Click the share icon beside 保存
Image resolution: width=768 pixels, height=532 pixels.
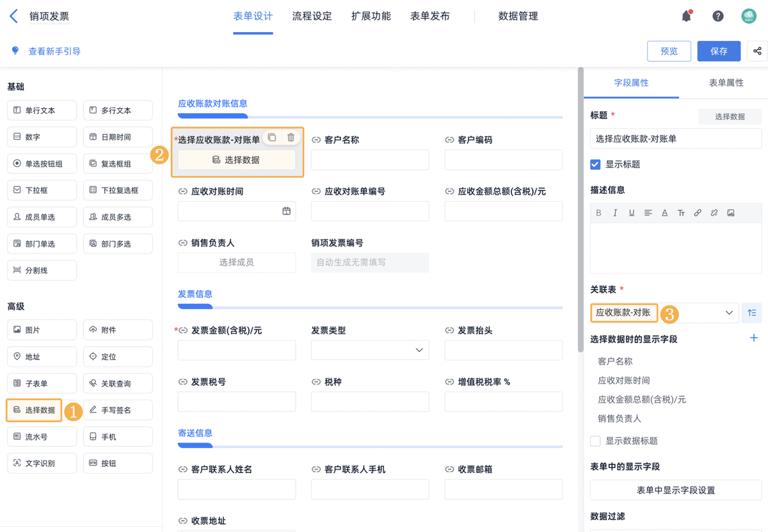click(x=757, y=51)
